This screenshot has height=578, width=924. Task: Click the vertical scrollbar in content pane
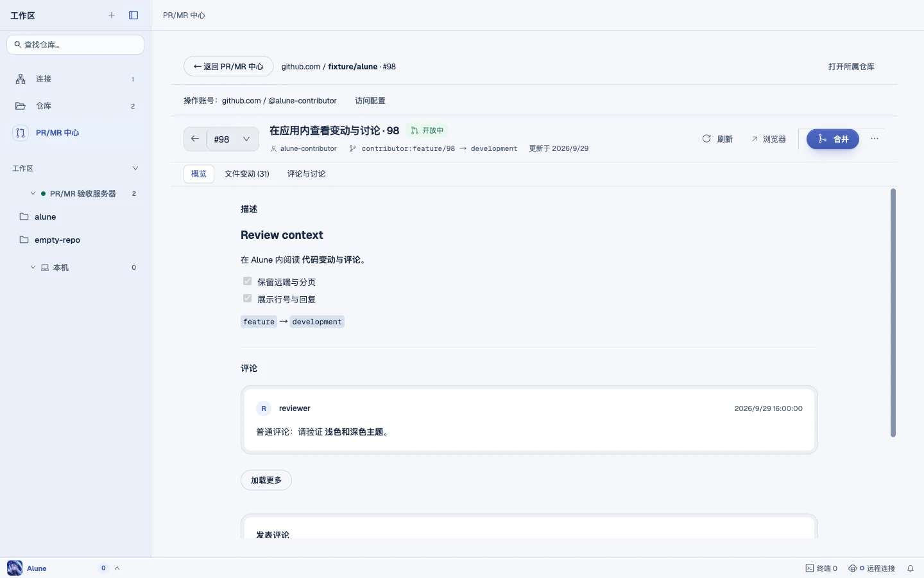tap(893, 313)
